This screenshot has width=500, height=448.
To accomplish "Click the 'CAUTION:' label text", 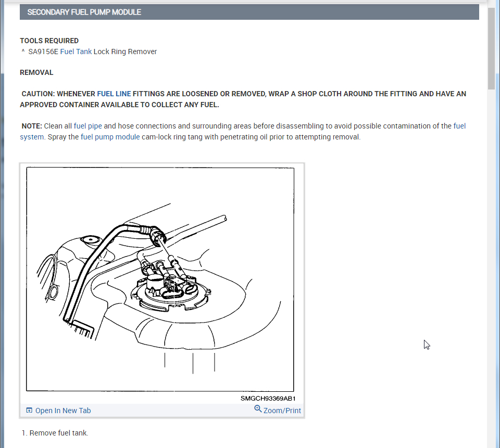I will click(38, 94).
